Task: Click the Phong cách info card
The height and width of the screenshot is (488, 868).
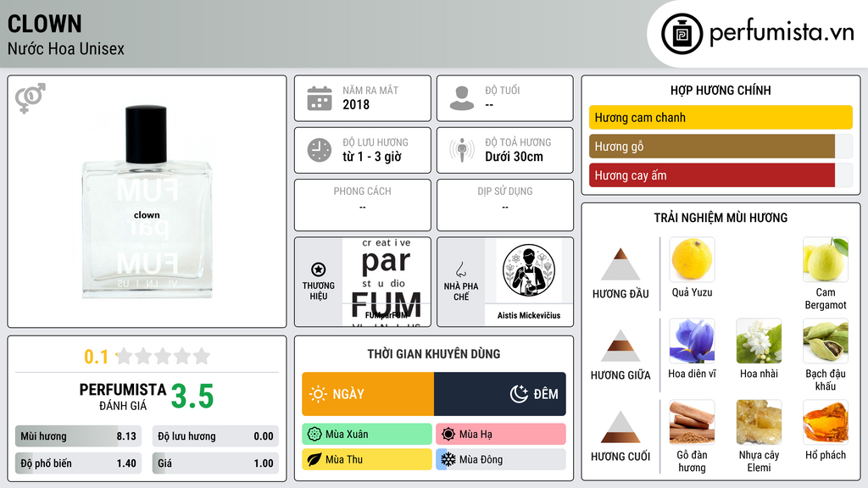Action: click(x=363, y=205)
